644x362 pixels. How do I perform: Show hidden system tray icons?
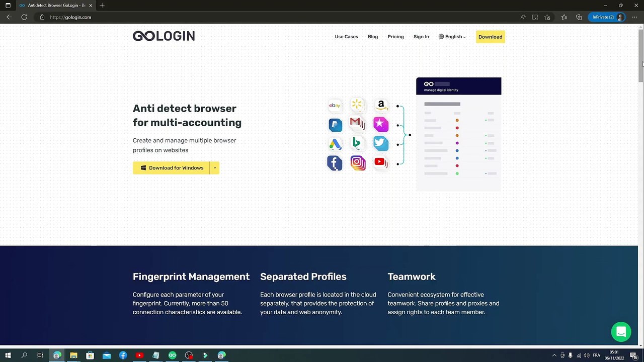coord(554,355)
